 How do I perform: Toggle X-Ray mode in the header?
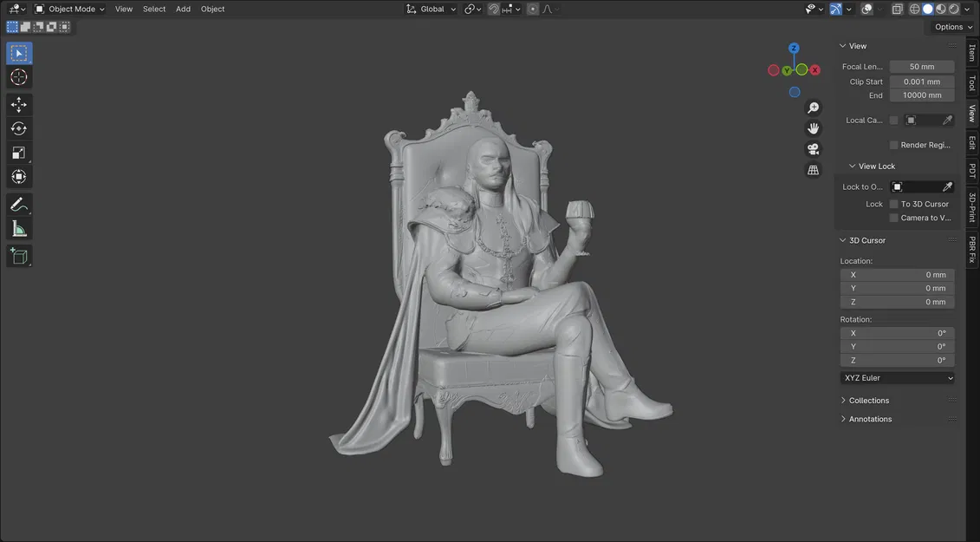897,9
